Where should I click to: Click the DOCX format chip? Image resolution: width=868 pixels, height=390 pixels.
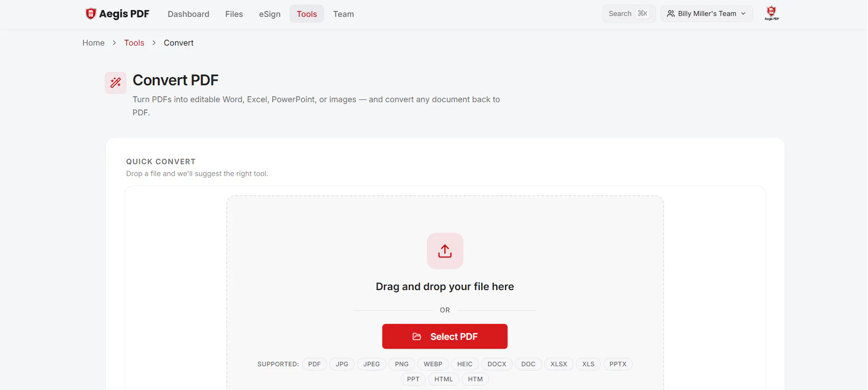pos(497,364)
